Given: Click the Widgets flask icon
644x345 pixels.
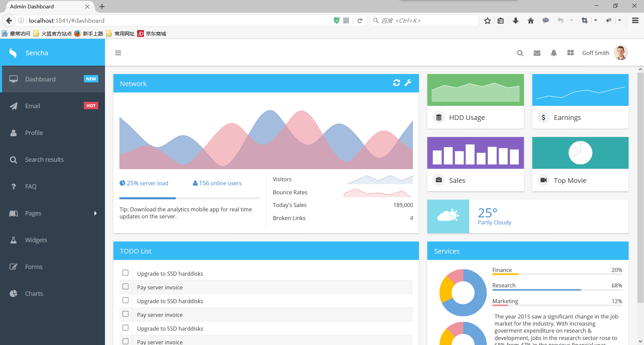Looking at the screenshot, I should 13,240.
